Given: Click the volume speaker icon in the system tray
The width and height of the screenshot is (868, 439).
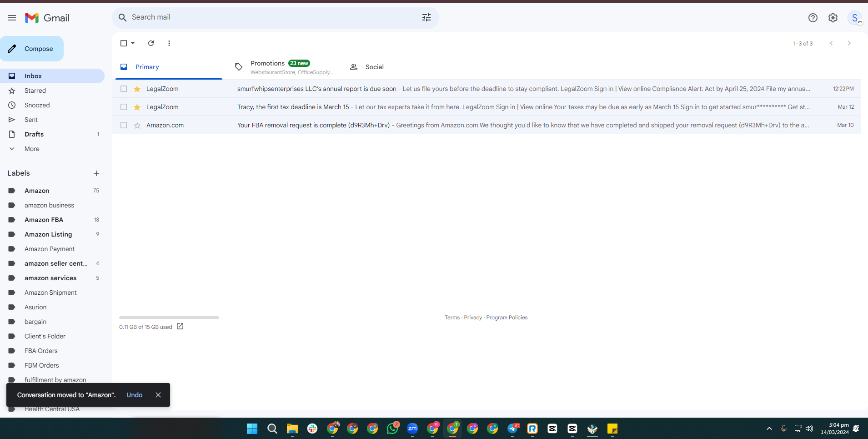Looking at the screenshot, I should point(809,429).
